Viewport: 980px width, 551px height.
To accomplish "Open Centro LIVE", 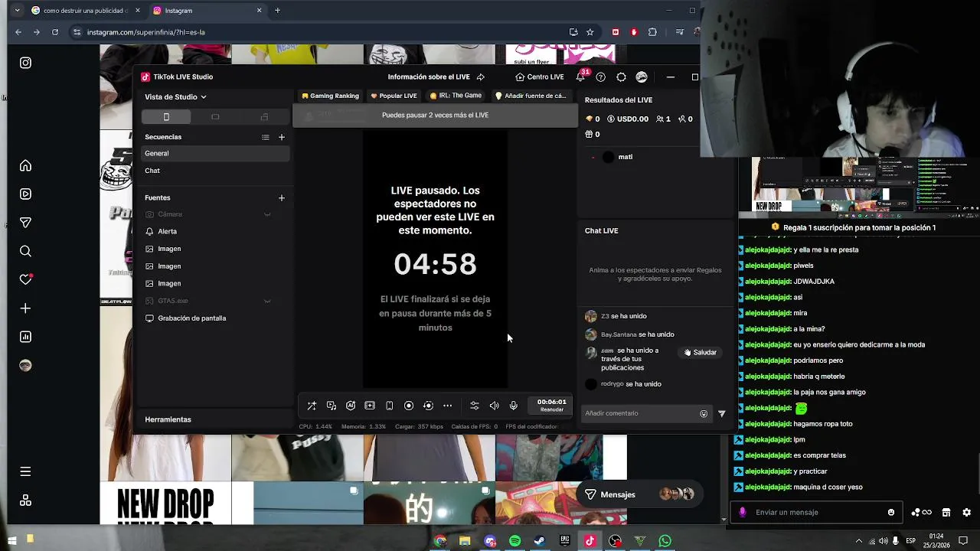I will click(540, 77).
